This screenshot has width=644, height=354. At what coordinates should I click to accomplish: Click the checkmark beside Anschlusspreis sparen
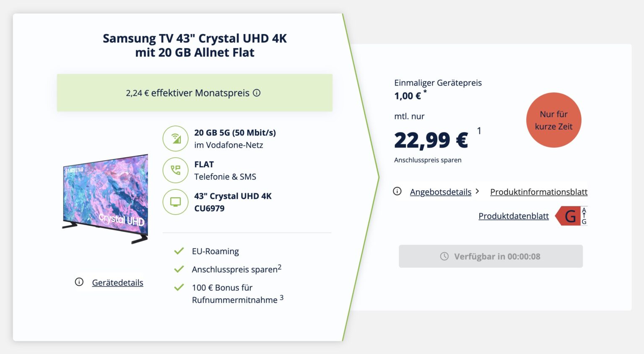179,269
